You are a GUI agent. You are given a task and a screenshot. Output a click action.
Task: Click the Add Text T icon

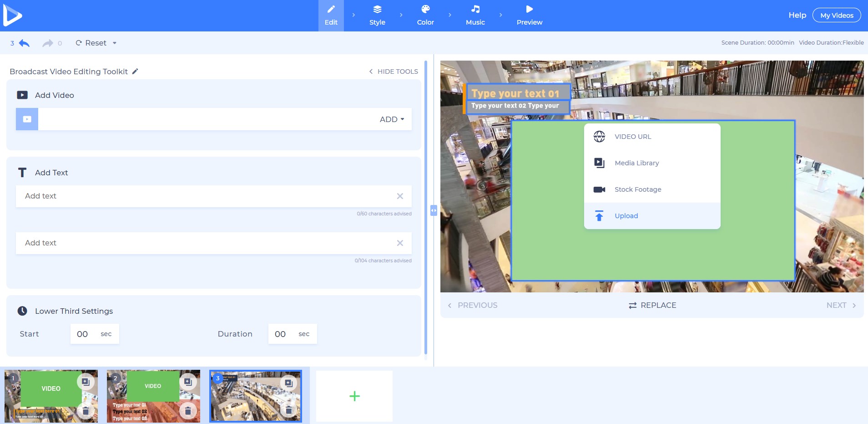pos(22,173)
